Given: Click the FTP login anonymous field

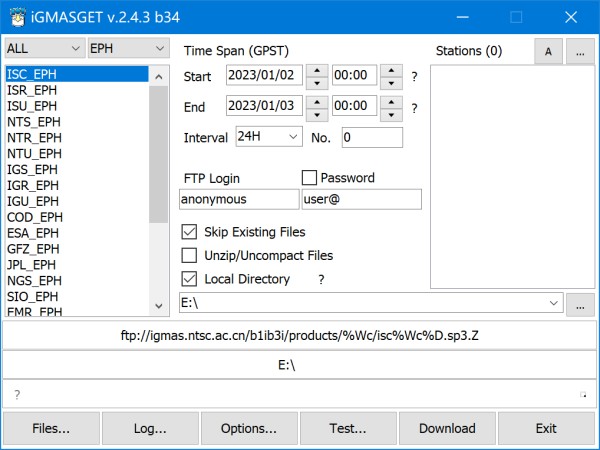Looking at the screenshot, I should [x=239, y=199].
